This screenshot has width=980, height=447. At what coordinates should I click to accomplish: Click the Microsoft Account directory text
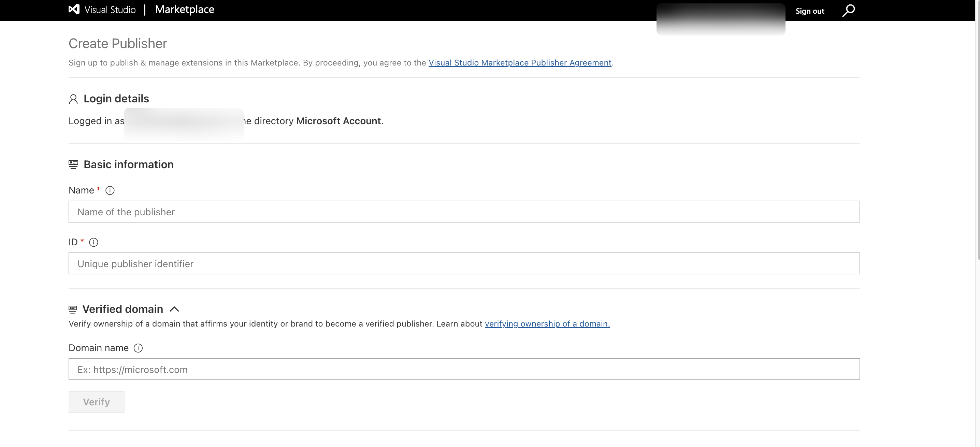pyautogui.click(x=338, y=121)
